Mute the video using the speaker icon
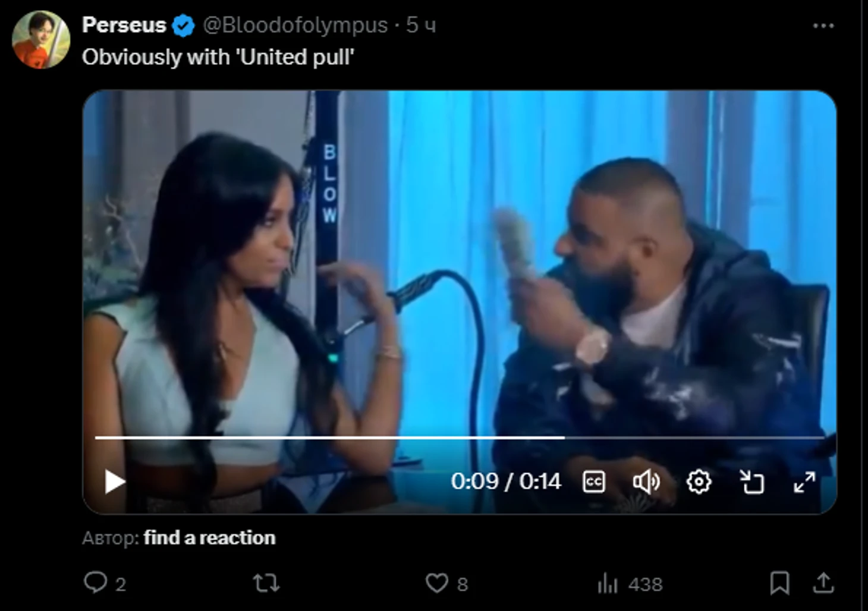 pos(646,482)
